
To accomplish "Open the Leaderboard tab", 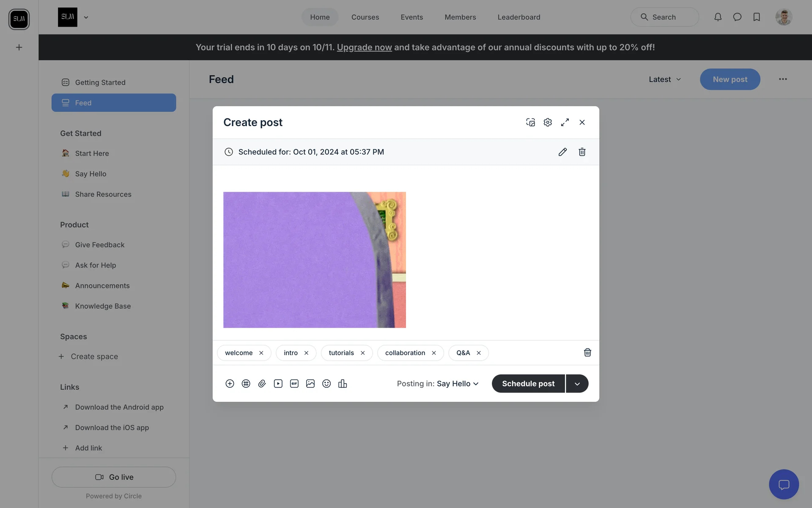I will [x=519, y=17].
